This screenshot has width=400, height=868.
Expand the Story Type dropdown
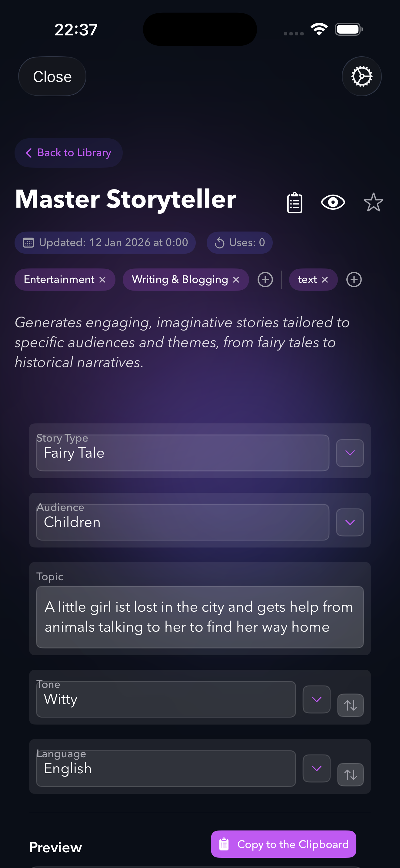click(350, 453)
